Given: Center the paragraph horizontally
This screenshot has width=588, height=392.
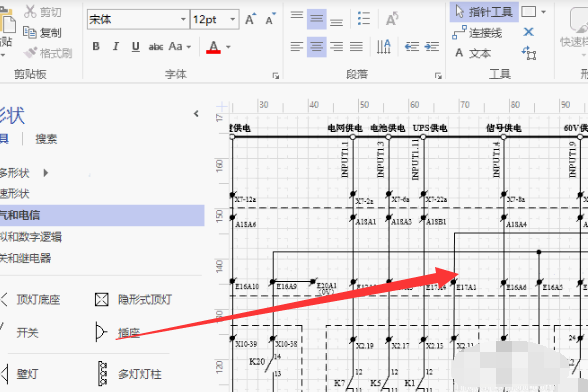Looking at the screenshot, I should click(316, 47).
